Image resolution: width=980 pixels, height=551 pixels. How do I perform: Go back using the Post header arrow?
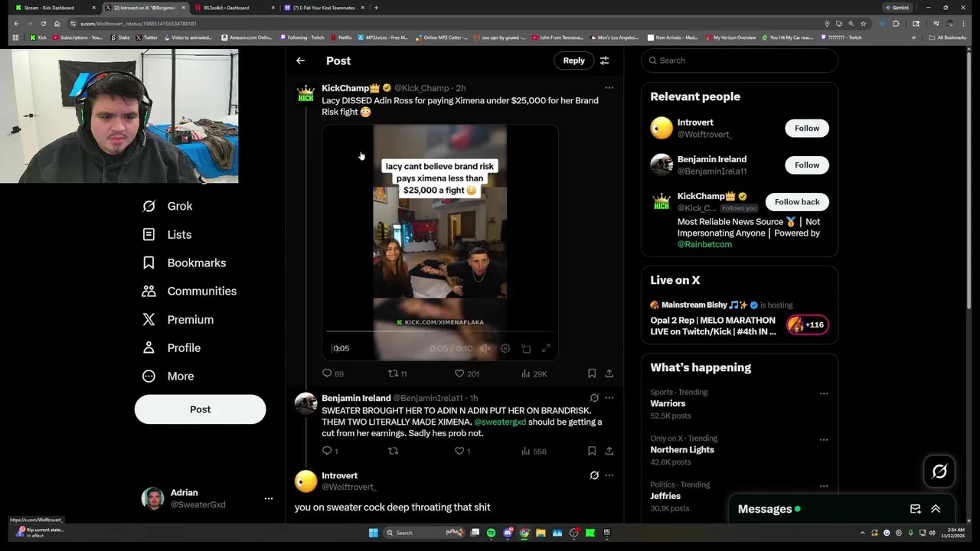[300, 60]
